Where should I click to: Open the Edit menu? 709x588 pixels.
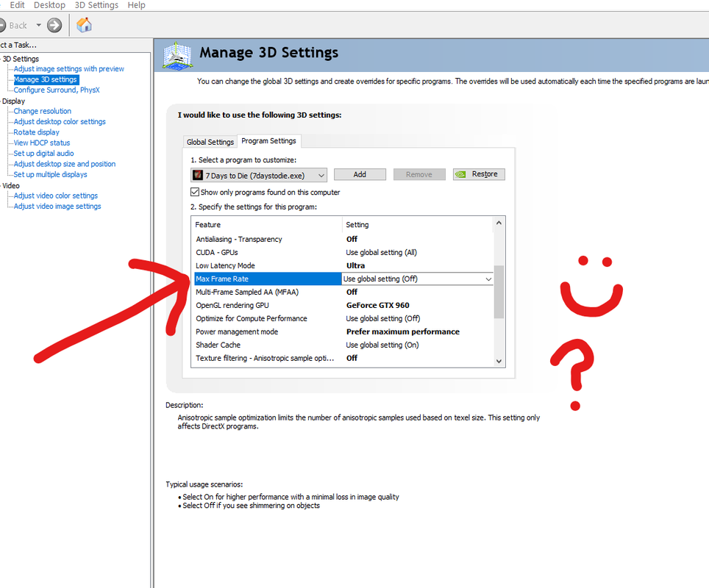(x=17, y=5)
